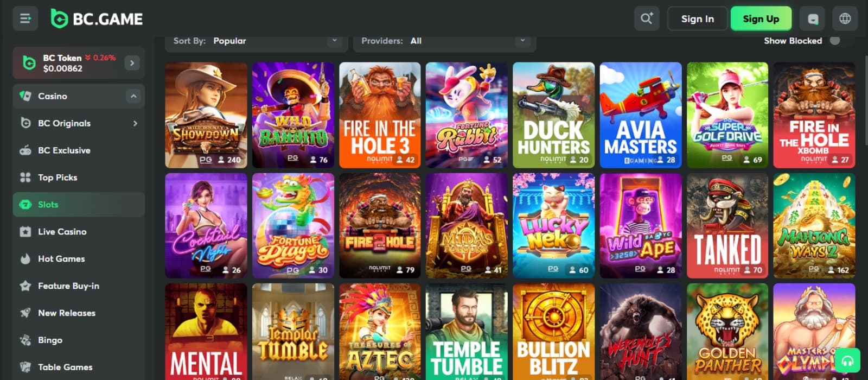
Task: Click the Table Games cards icon
Action: click(25, 368)
